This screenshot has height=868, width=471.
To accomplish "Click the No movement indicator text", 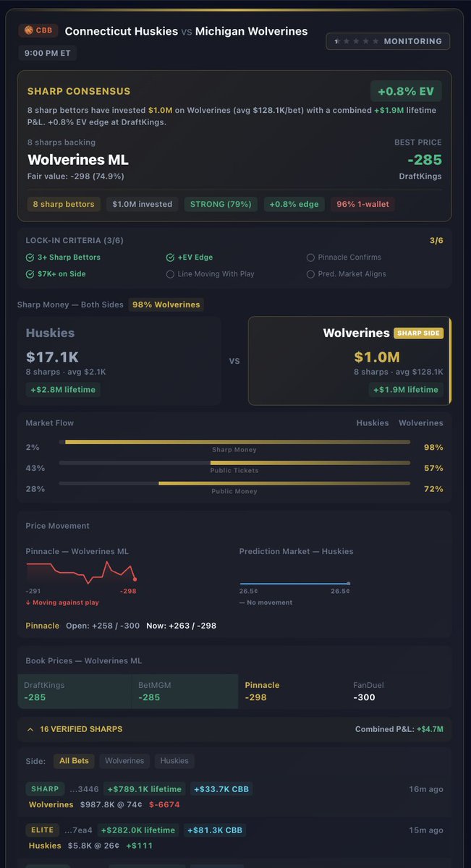I will 266,603.
